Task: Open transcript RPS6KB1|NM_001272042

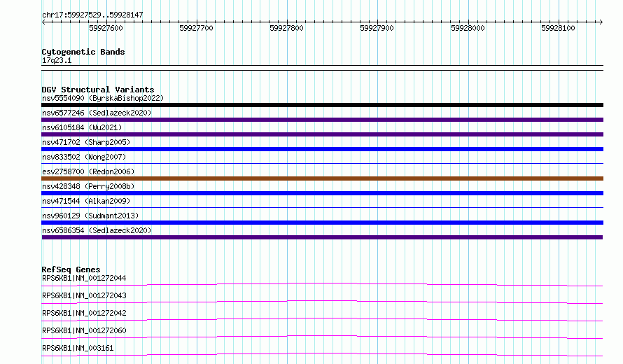Action: click(84, 313)
